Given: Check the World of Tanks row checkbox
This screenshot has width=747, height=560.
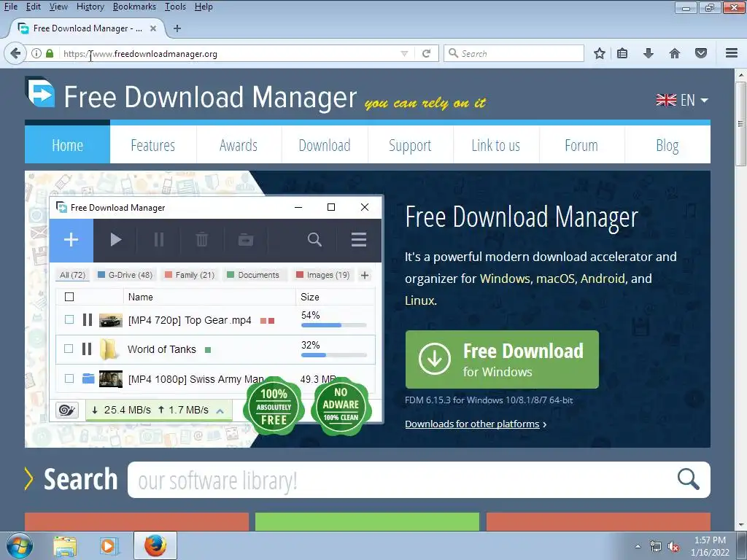Looking at the screenshot, I should click(69, 349).
